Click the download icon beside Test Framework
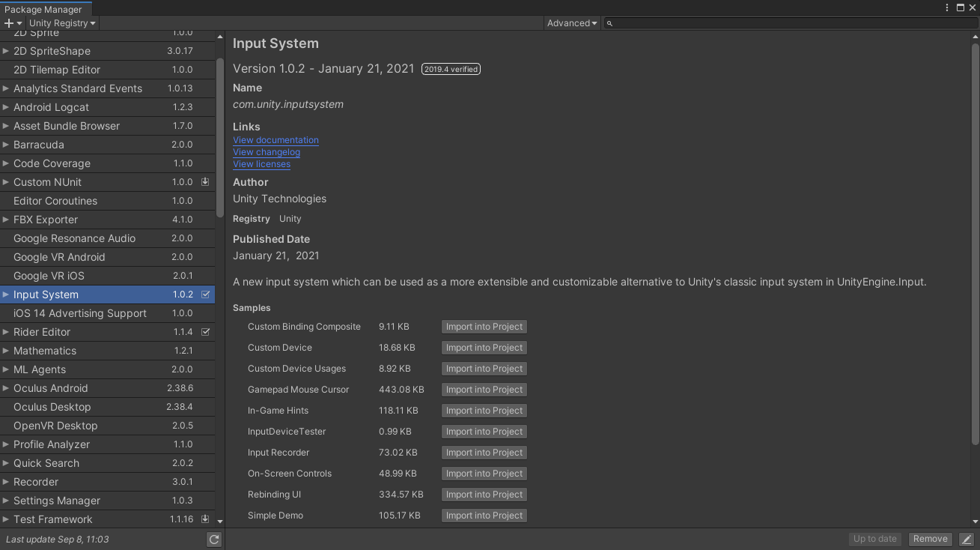Viewport: 980px width, 550px height. pos(205,519)
